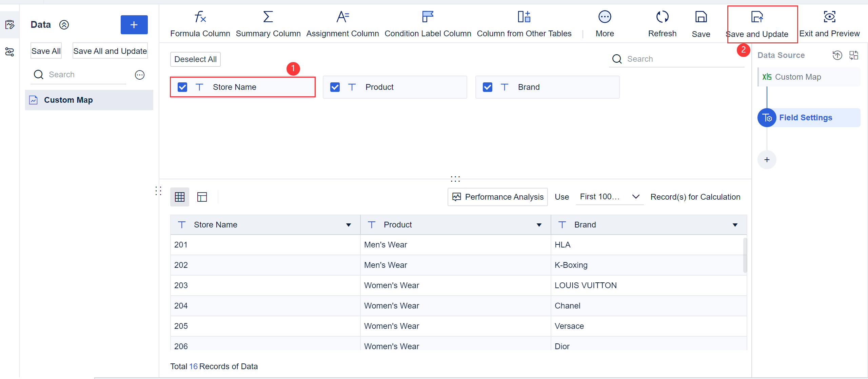
Task: Uncheck the Store Name field checkbox
Action: (182, 87)
